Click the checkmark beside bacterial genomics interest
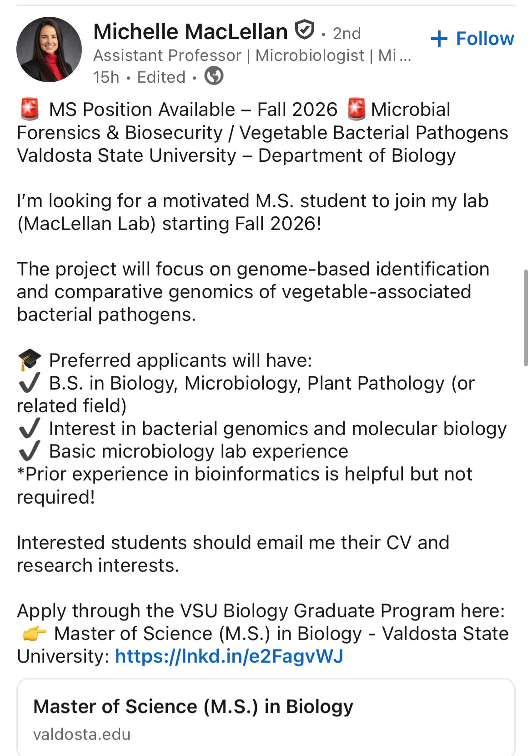Image resolution: width=532 pixels, height=756 pixels. (29, 428)
